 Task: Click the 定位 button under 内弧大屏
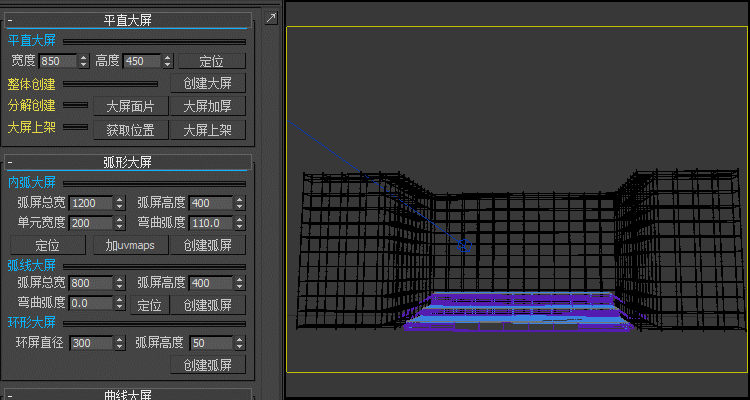coord(48,245)
